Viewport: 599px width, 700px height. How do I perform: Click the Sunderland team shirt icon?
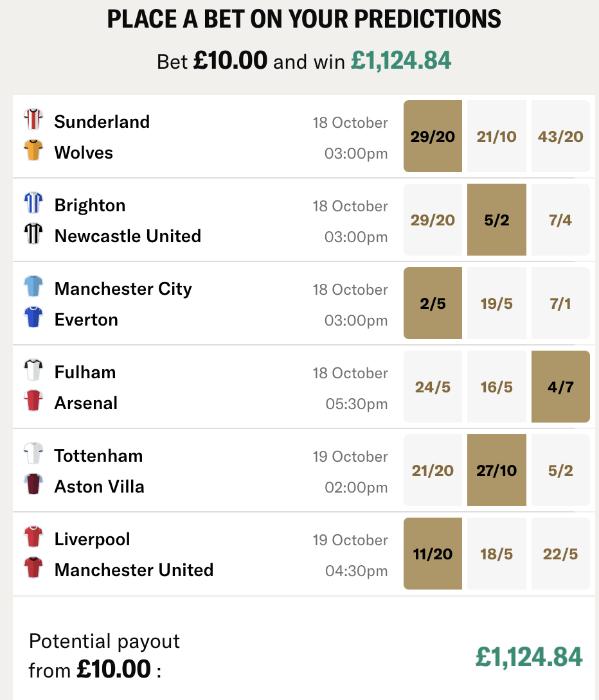33,120
